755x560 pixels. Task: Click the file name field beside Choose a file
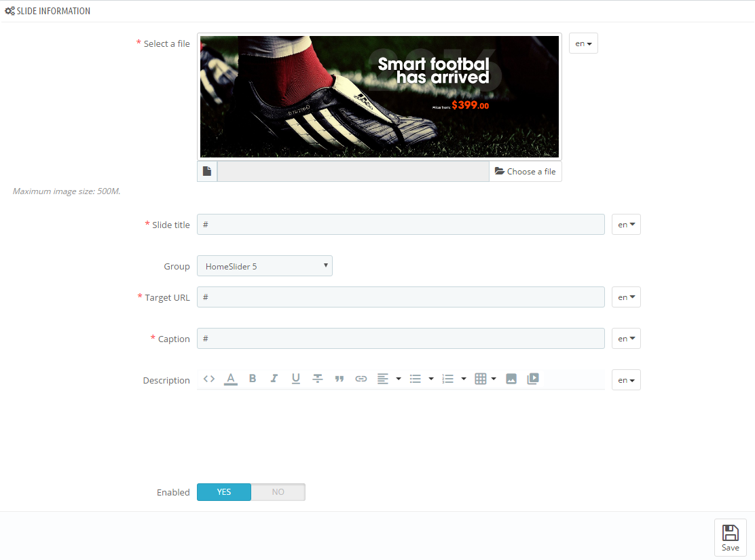[353, 172]
